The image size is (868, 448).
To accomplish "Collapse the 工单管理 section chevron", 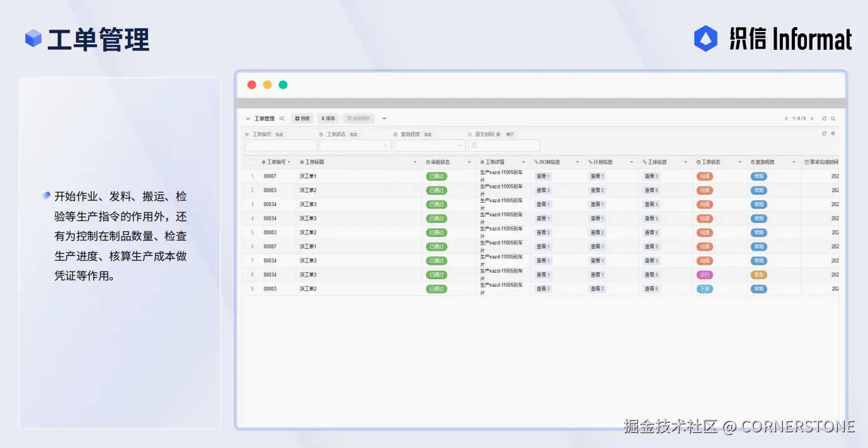I will [x=248, y=118].
